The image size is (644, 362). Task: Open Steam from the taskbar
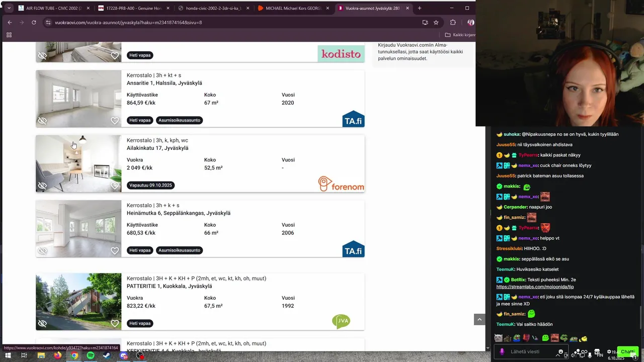click(107, 355)
